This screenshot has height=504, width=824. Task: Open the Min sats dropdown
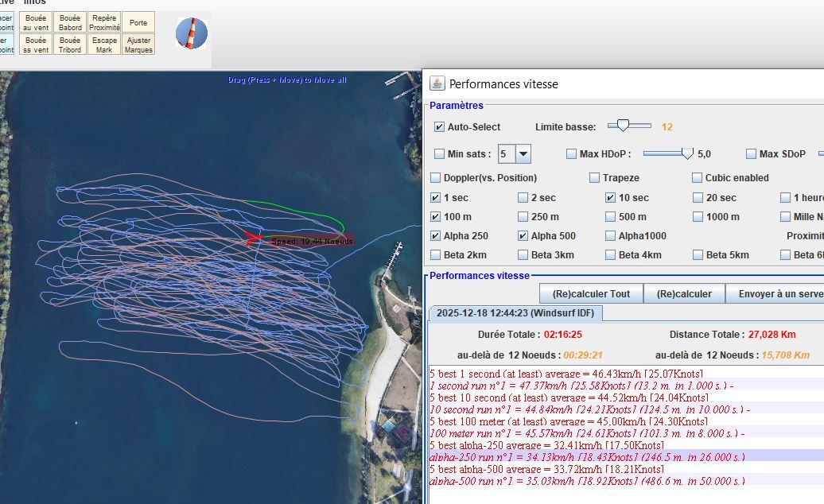click(x=523, y=154)
